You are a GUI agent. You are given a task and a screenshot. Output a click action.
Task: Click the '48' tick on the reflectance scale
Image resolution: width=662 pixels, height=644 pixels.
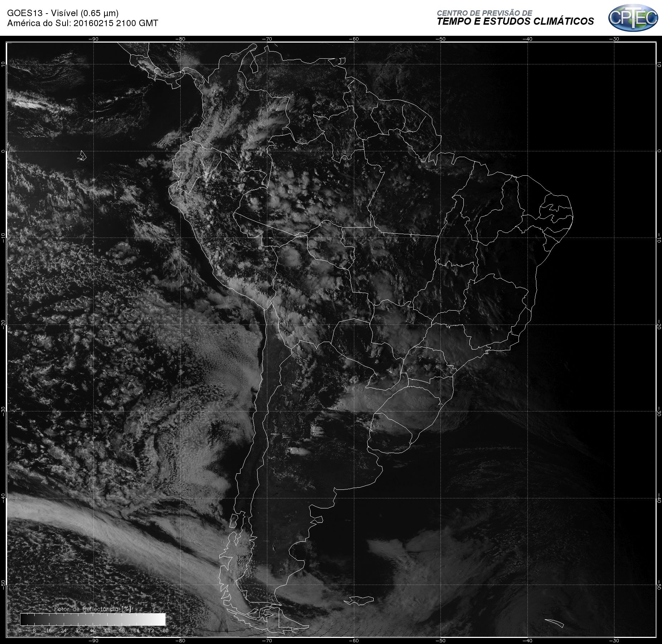(107, 631)
